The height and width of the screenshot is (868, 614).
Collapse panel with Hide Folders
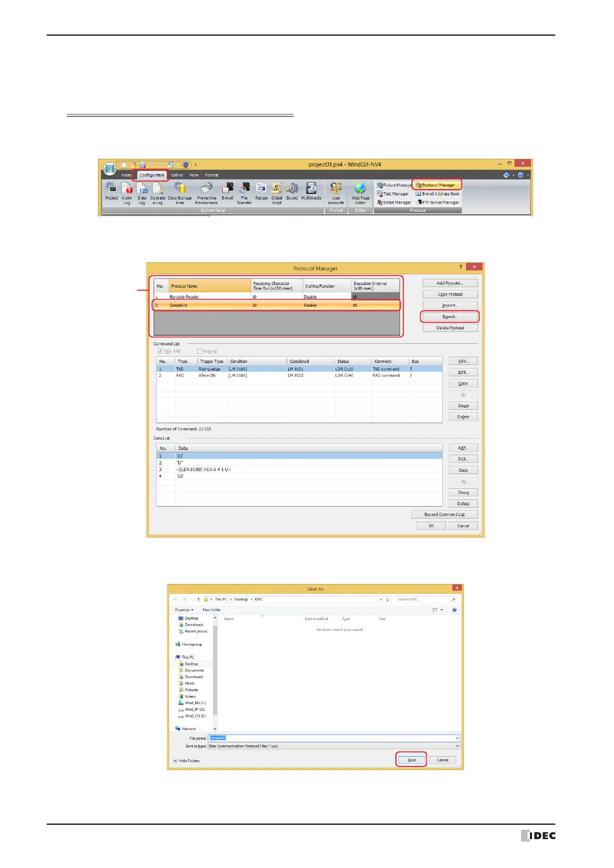pyautogui.click(x=186, y=761)
